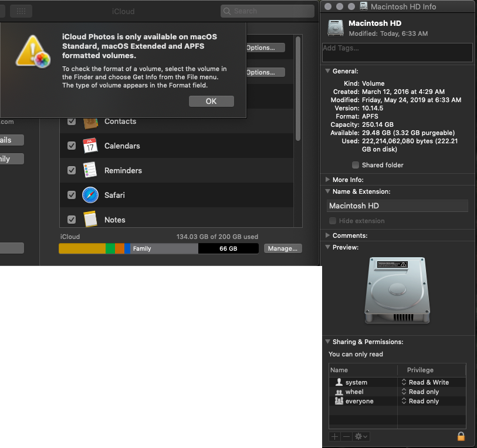Click the You can only read text

(356, 354)
